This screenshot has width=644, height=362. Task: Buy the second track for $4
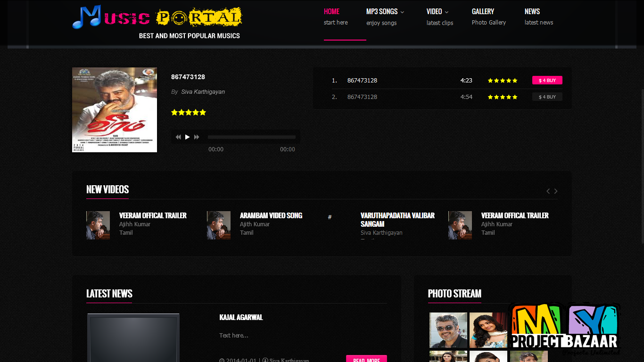pos(547,97)
